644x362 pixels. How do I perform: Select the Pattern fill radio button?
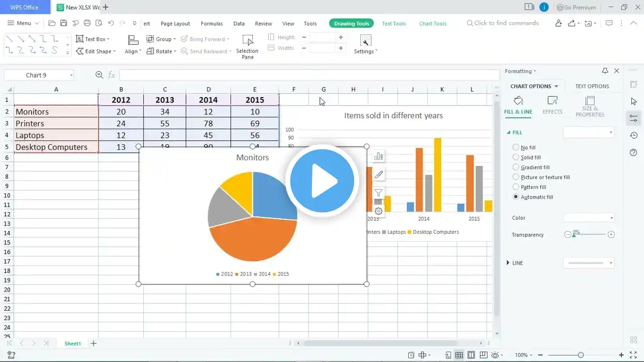(x=516, y=187)
